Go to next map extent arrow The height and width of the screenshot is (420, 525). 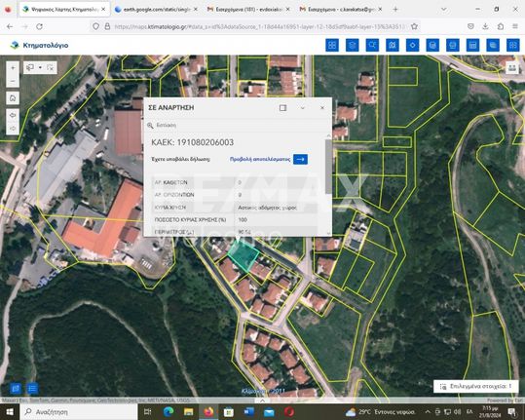click(13, 129)
